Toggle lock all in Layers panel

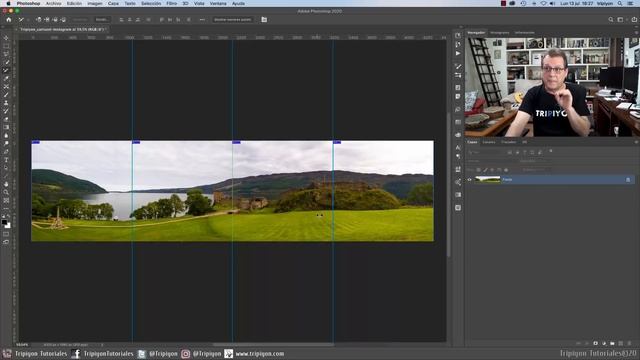click(506, 170)
